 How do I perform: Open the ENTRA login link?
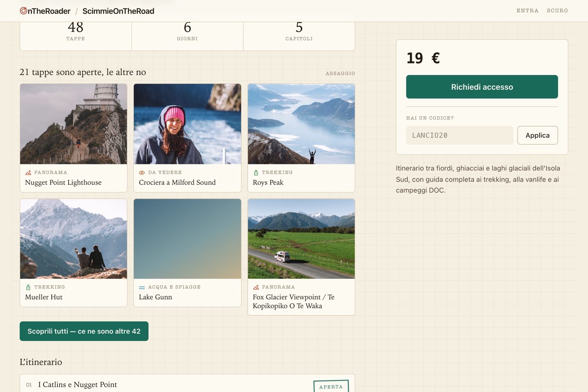(x=527, y=11)
